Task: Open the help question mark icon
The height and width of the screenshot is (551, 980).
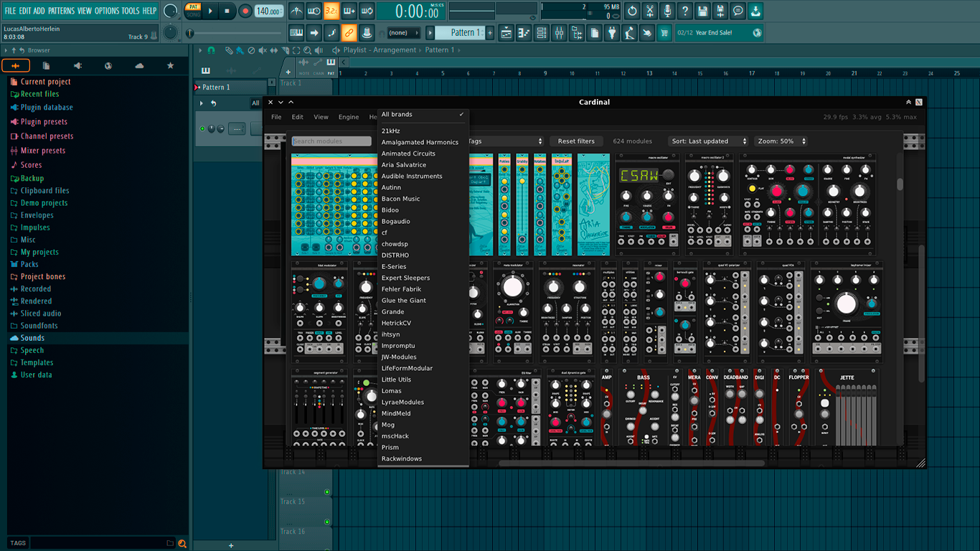Action: [685, 11]
